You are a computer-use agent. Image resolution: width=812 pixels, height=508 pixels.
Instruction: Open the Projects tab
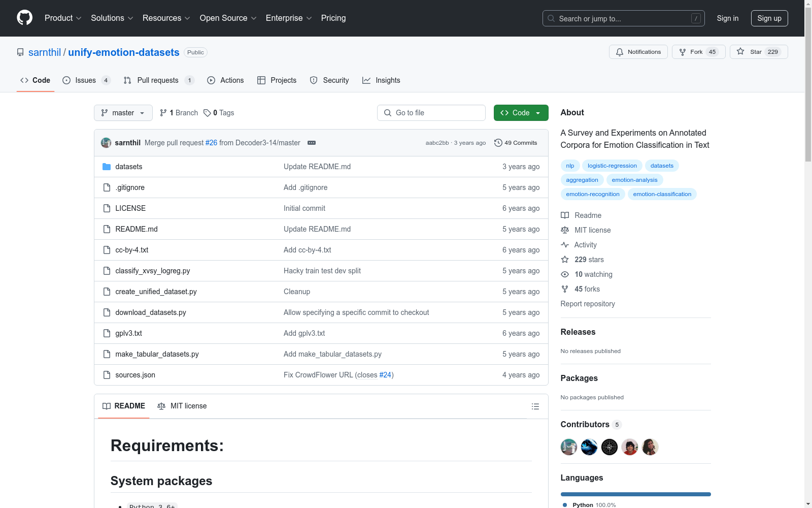pyautogui.click(x=277, y=80)
